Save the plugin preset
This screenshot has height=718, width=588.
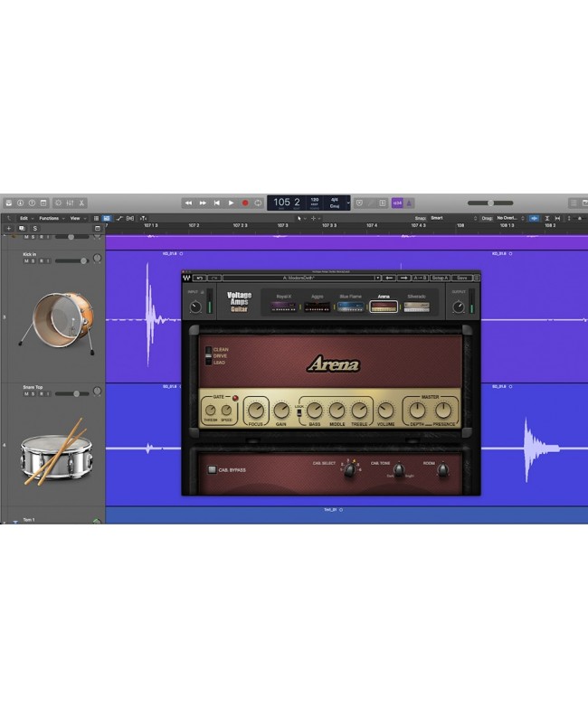coord(462,278)
